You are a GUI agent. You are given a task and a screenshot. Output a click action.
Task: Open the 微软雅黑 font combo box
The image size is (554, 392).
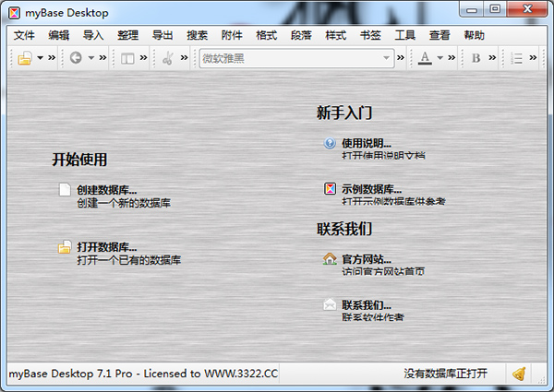pos(296,58)
